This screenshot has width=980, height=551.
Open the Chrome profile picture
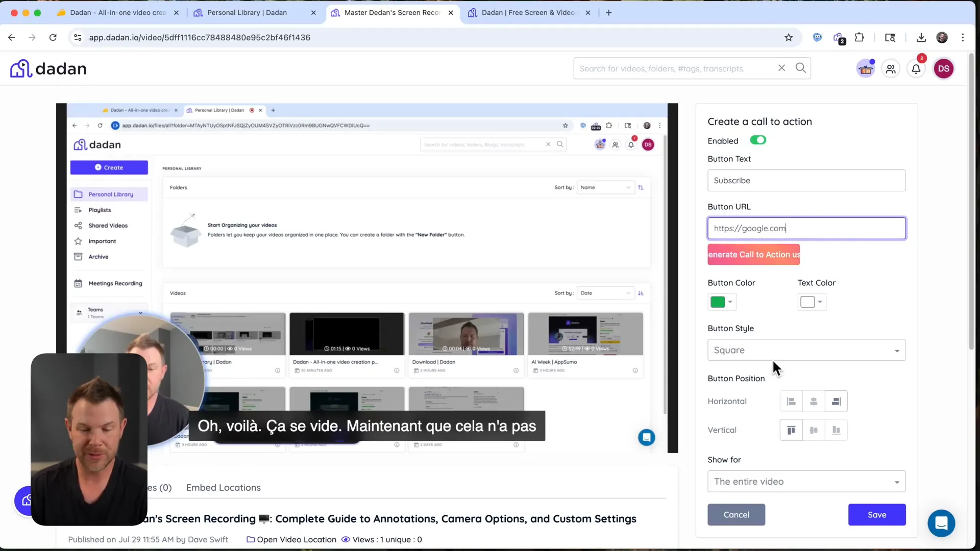tap(942, 37)
